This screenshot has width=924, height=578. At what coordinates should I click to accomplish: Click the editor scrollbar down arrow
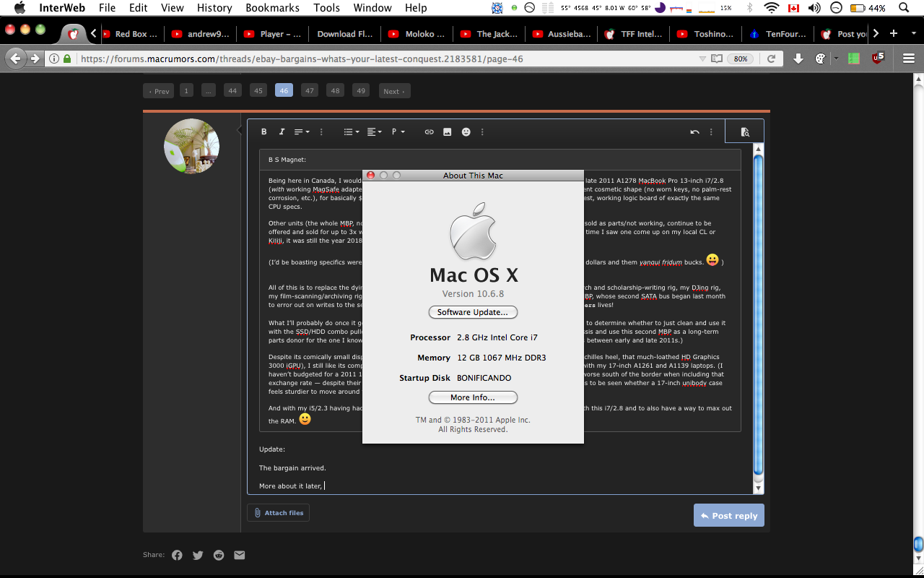[758, 489]
